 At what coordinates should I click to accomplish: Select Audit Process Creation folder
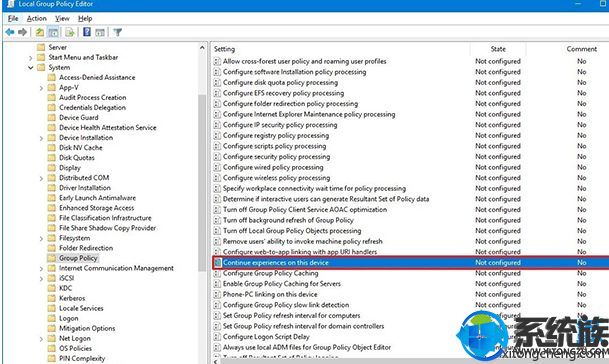point(92,98)
